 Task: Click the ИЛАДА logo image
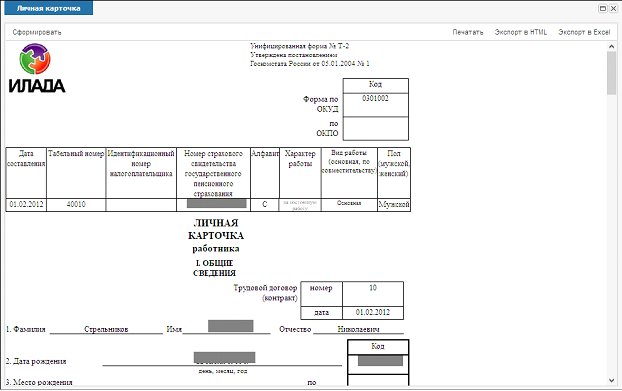tap(36, 68)
